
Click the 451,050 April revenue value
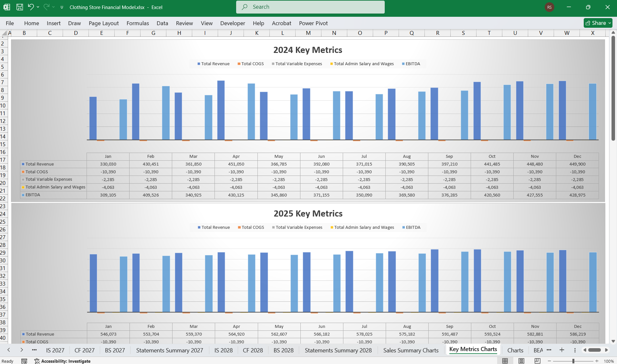(x=236, y=164)
